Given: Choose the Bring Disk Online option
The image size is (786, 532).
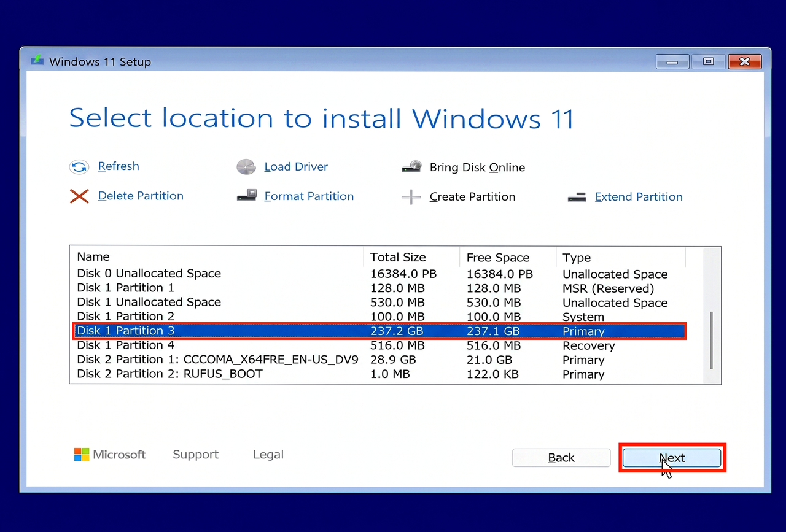Looking at the screenshot, I should pos(477,168).
